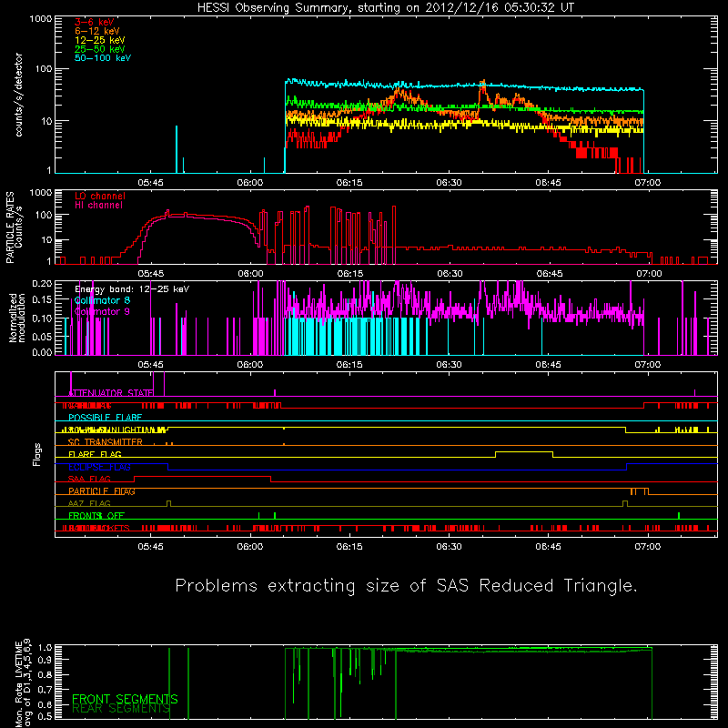
Task: Click the green 'FRONTS OFF' flag label
Action: coord(96,515)
